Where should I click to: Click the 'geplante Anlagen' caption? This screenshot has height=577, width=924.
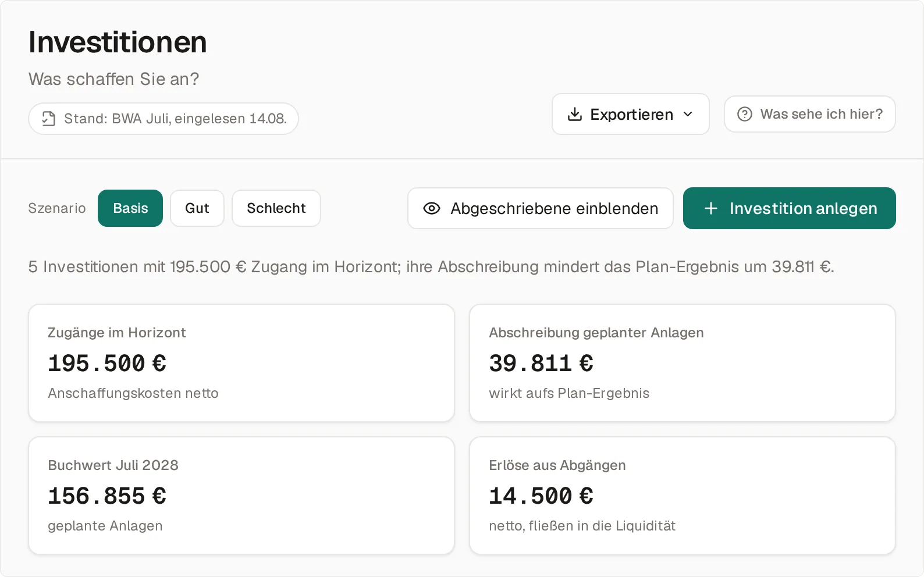click(x=105, y=526)
